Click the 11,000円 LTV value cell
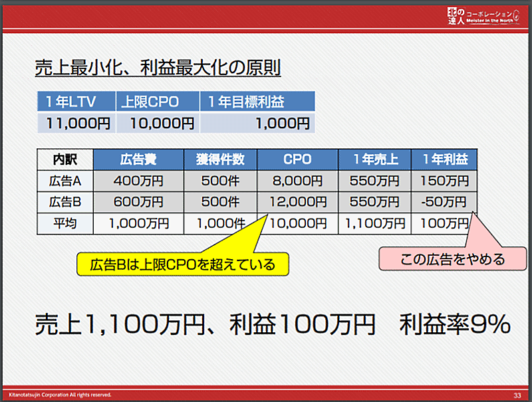The height and width of the screenshot is (402, 532). pyautogui.click(x=74, y=123)
